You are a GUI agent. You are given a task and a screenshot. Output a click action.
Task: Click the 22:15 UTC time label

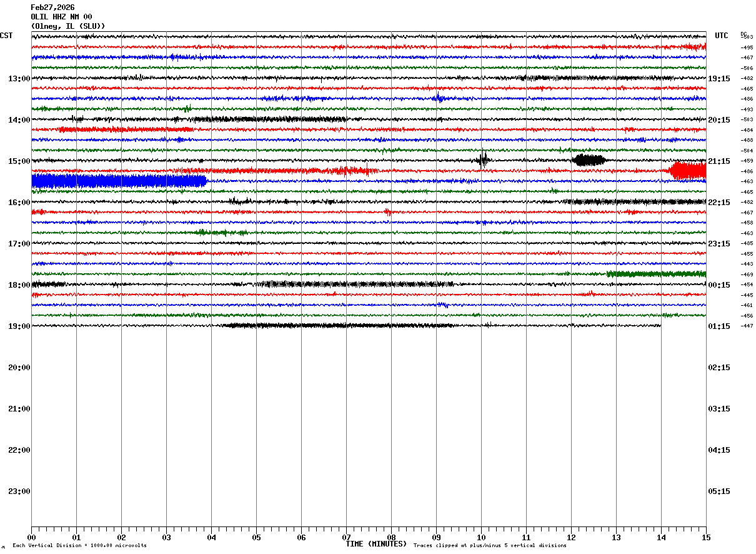[719, 203]
